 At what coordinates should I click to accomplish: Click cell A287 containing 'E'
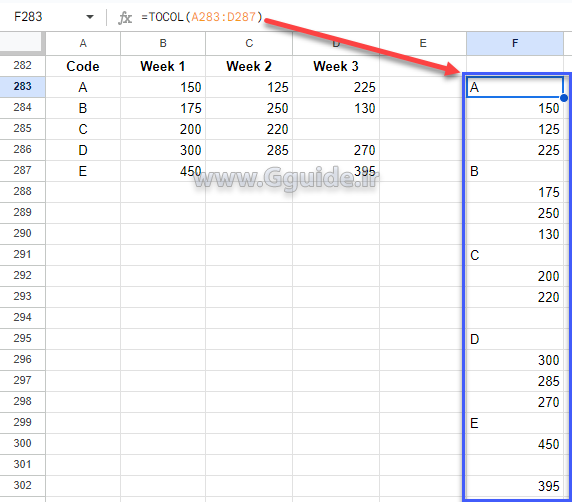coord(83,171)
